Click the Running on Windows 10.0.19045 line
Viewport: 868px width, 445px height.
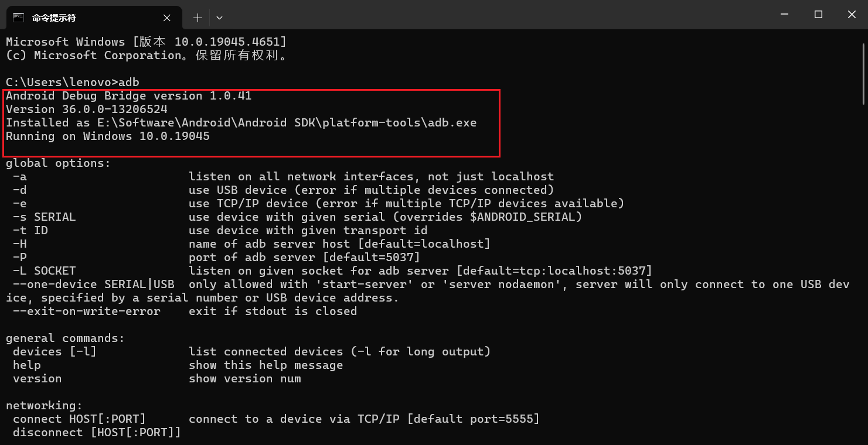(107, 136)
